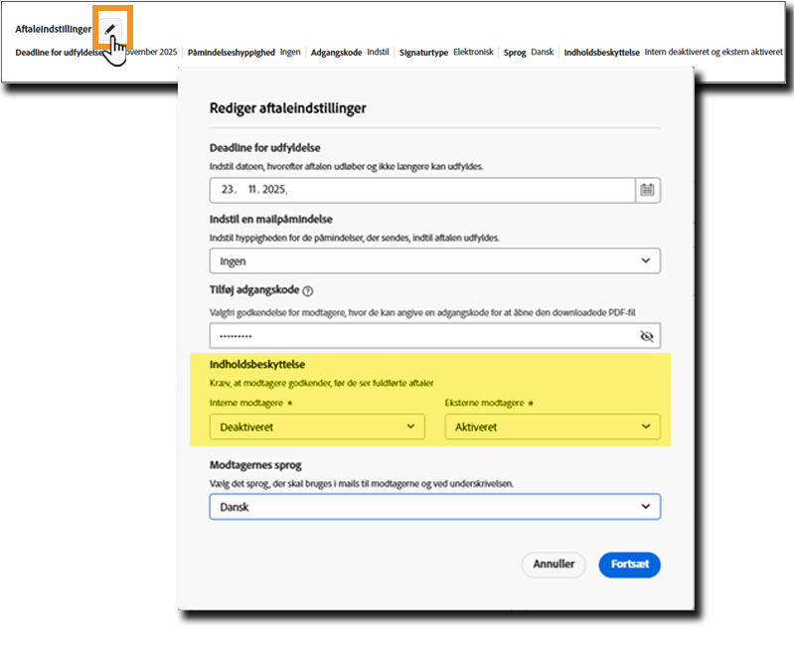The height and width of the screenshot is (672, 794).
Task: Open the Dansk language dropdown
Action: click(x=435, y=507)
